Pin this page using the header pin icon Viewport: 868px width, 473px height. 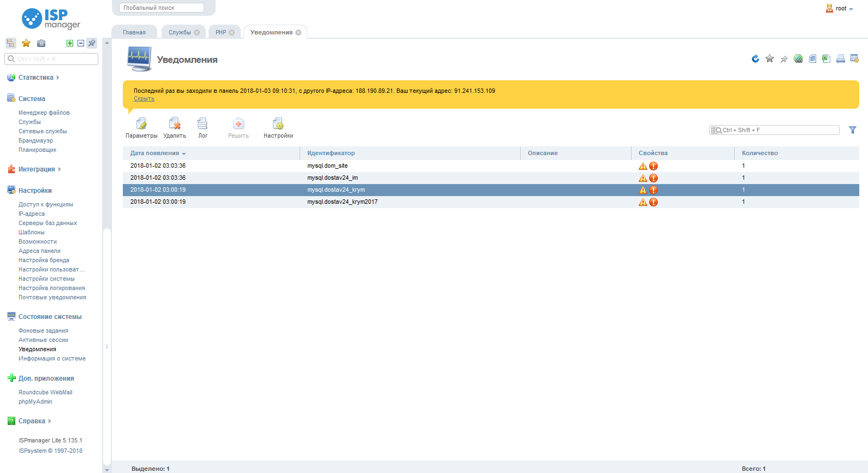784,59
